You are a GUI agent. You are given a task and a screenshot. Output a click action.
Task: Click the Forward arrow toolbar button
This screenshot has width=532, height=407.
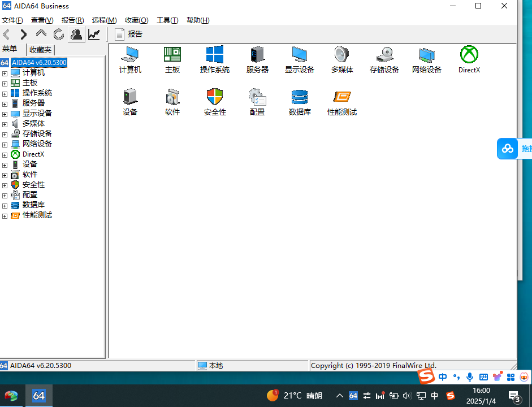[23, 34]
